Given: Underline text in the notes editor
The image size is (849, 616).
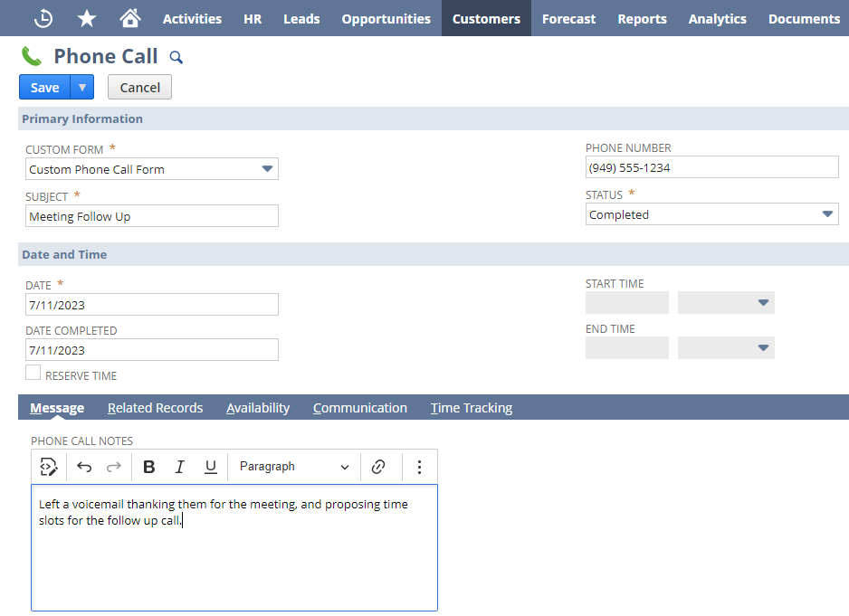Looking at the screenshot, I should point(210,467).
